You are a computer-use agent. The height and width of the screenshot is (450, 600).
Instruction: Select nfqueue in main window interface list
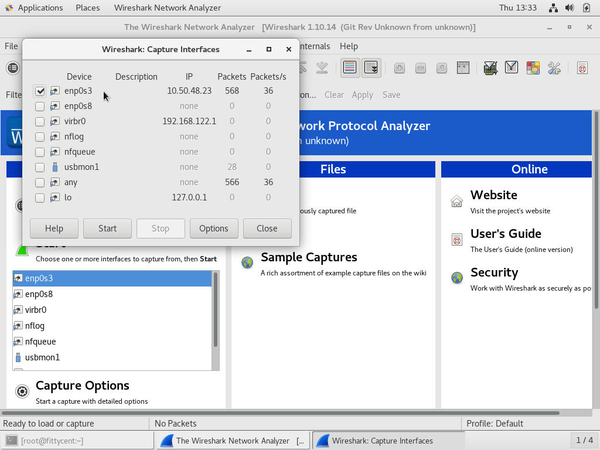coord(112,341)
